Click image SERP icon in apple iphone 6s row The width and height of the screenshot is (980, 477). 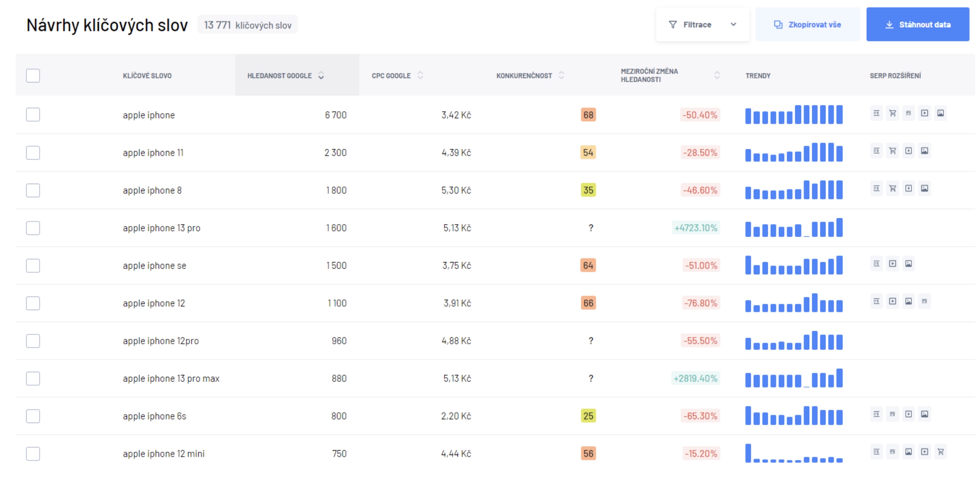[924, 414]
